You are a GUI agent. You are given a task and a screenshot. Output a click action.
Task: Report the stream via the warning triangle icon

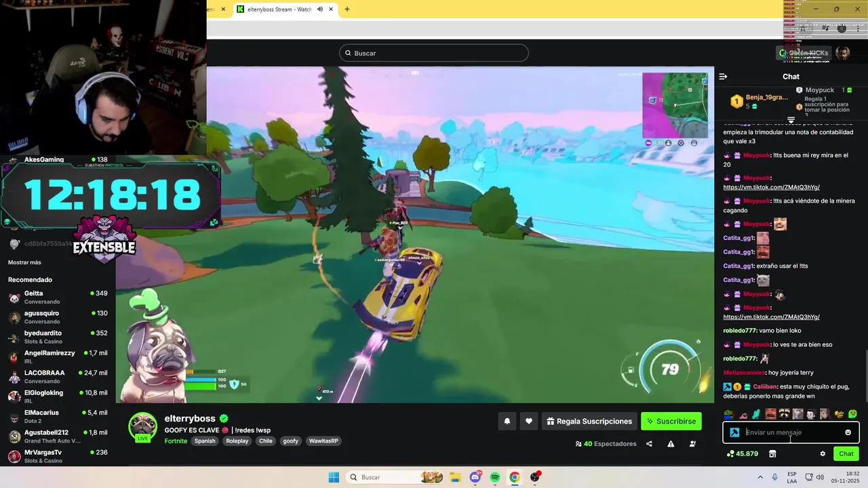point(671,444)
